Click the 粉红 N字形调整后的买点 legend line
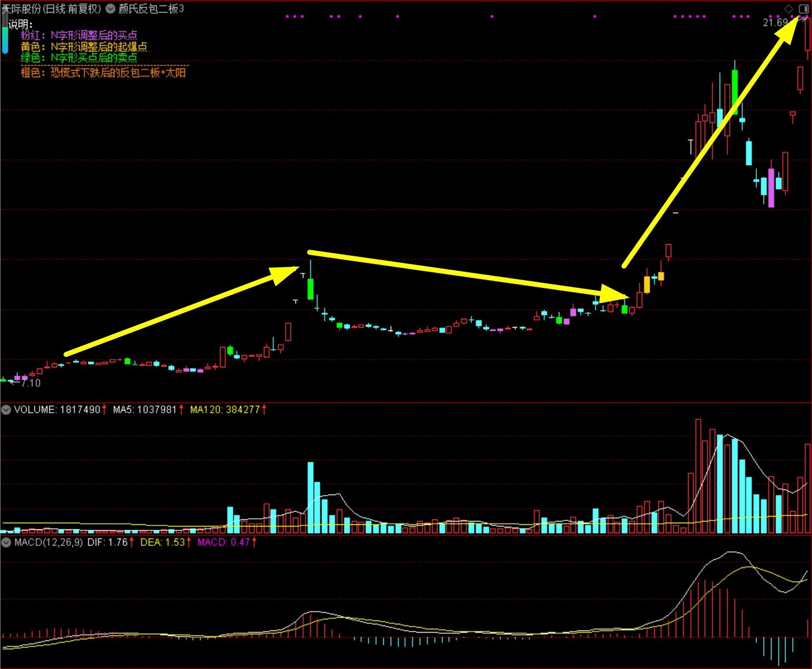Screen dimensions: 812x669 79,35
